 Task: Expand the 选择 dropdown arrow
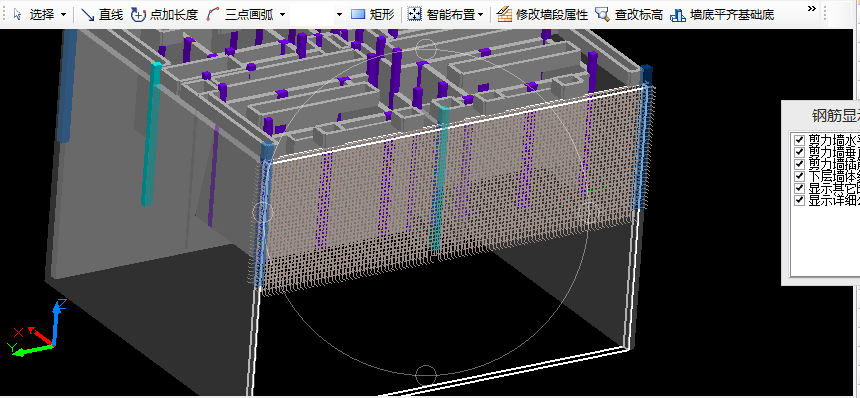pyautogui.click(x=63, y=15)
